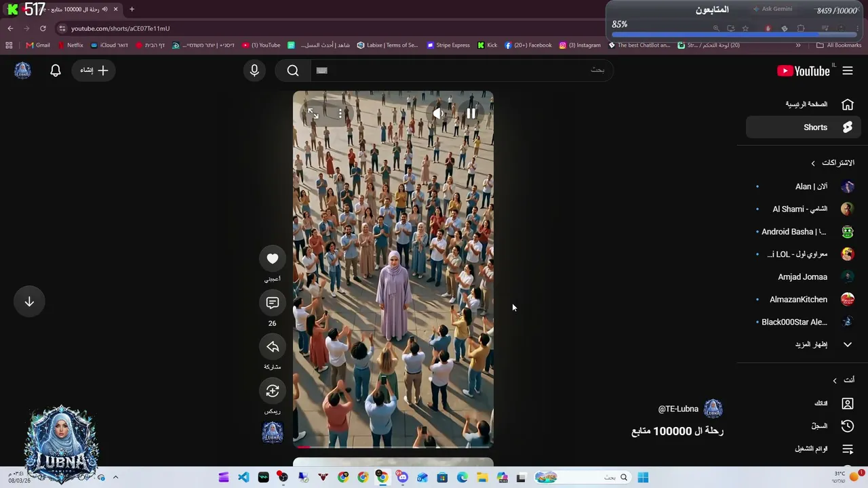Pause the Shorts video
868x488 pixels.
(471, 114)
